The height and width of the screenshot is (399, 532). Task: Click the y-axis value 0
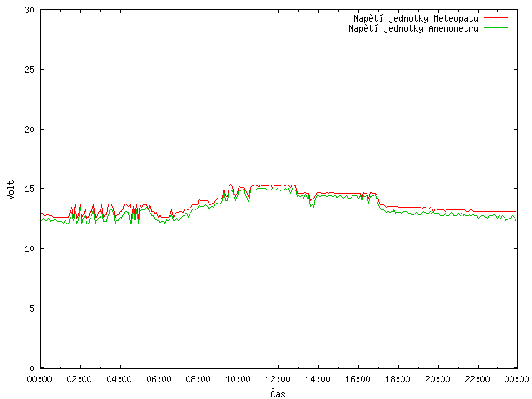[32, 368]
